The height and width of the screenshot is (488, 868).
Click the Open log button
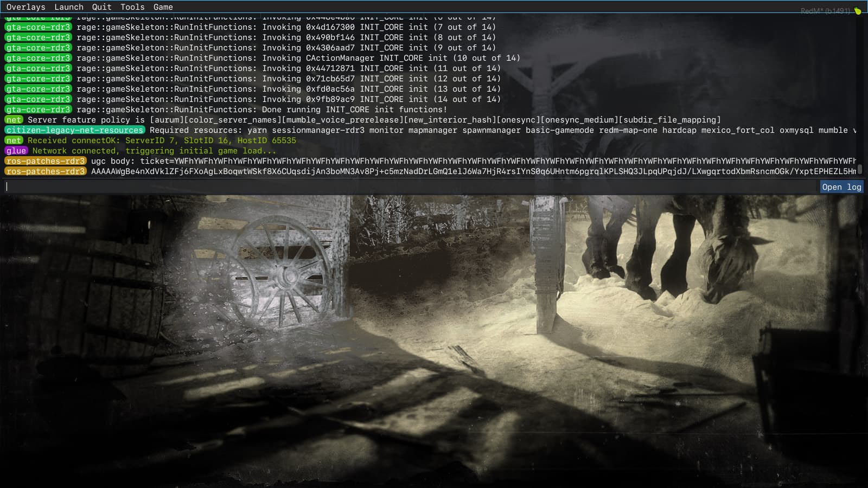click(x=840, y=187)
